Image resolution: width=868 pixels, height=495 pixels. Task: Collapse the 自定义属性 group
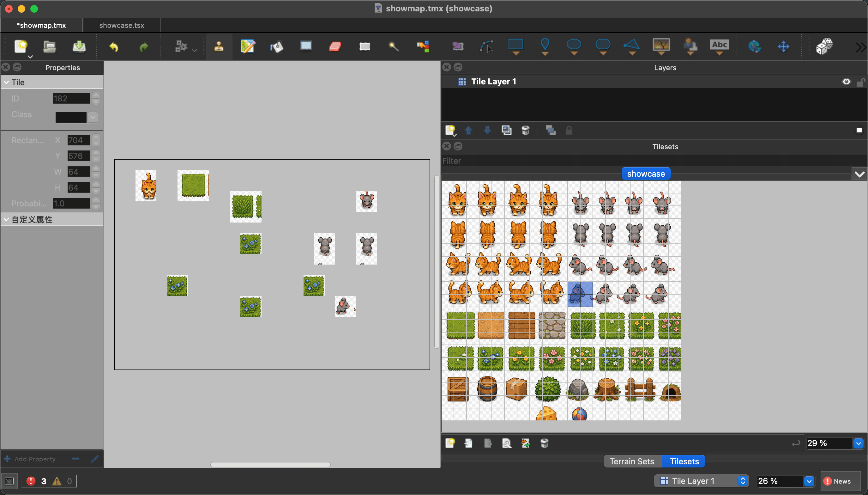(x=6, y=220)
